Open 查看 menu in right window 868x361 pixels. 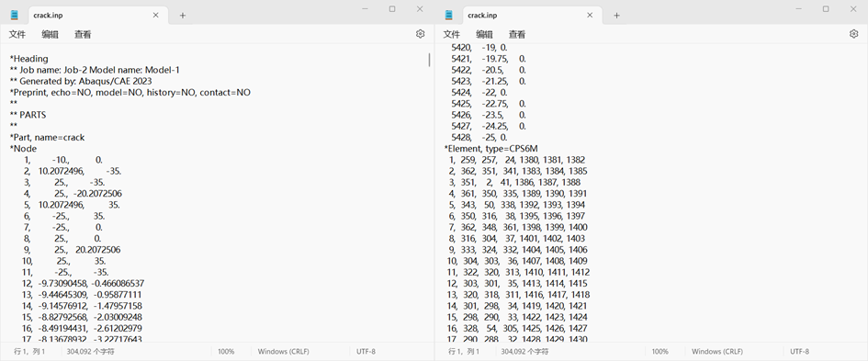tap(517, 34)
